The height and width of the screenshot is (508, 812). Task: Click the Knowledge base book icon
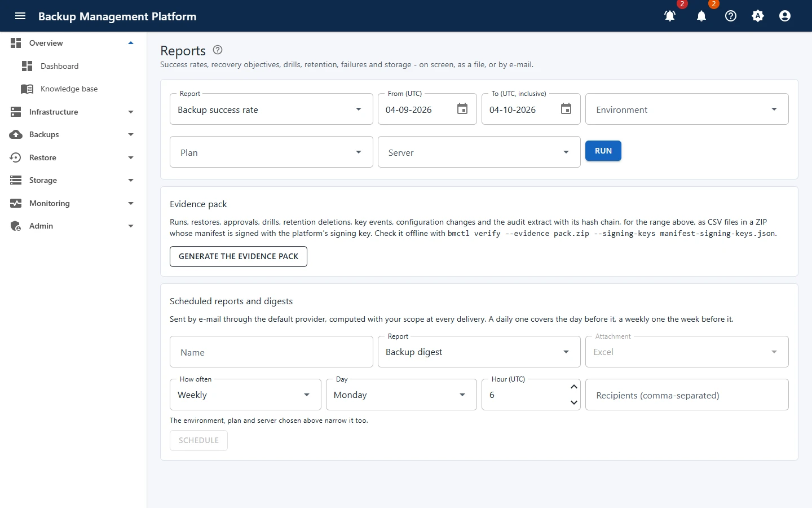[x=27, y=89]
